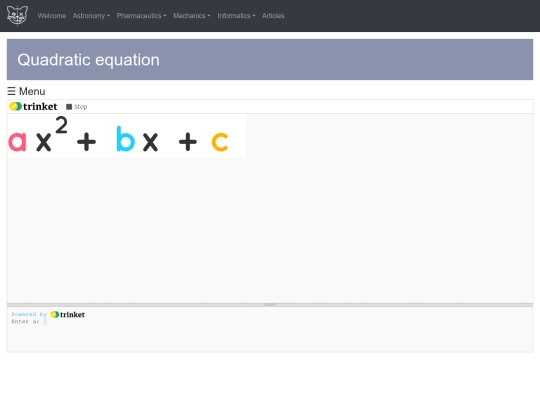
Task: Click the pink letter a in formula
Action: pos(17,141)
